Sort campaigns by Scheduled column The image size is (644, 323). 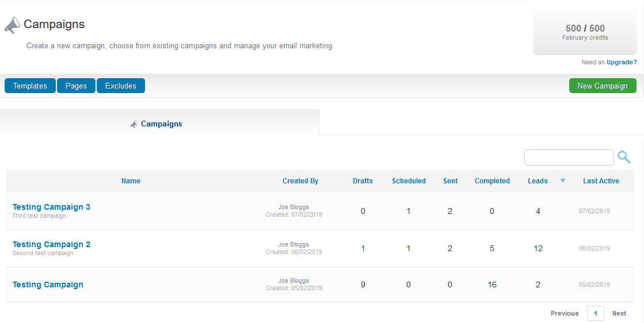pyautogui.click(x=409, y=181)
